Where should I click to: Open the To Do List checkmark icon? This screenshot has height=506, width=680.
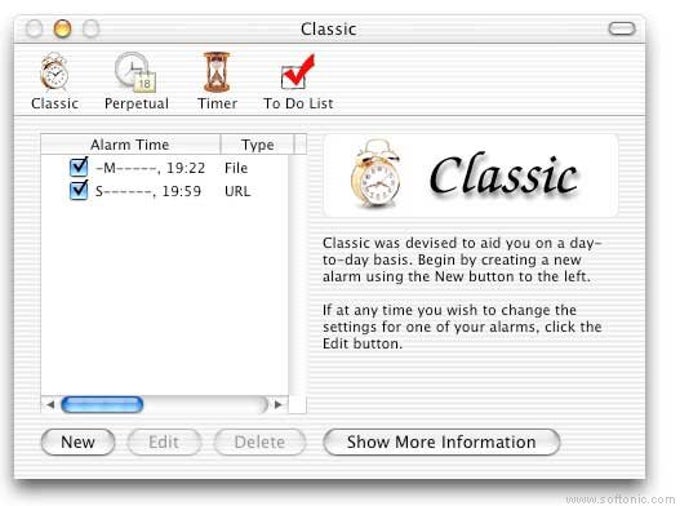(298, 80)
